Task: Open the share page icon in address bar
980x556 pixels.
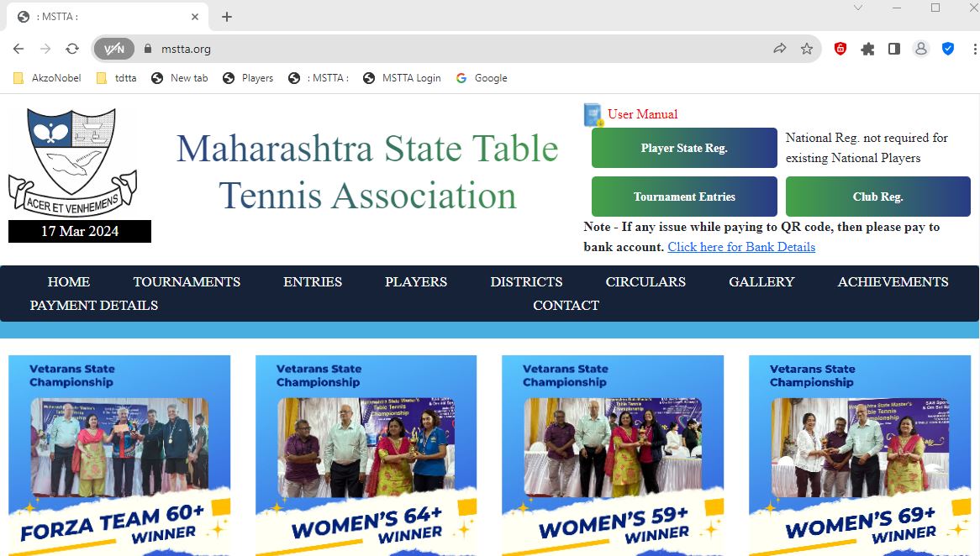Action: coord(779,49)
